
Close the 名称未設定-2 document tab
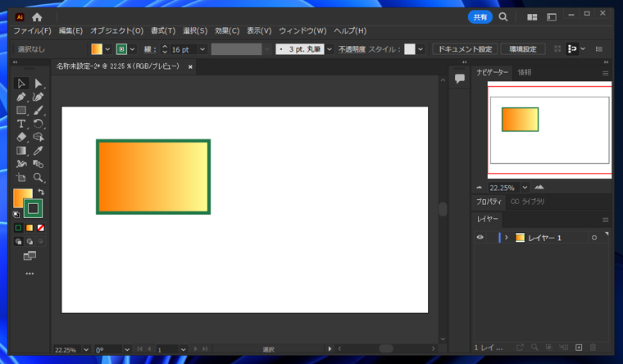click(x=190, y=66)
